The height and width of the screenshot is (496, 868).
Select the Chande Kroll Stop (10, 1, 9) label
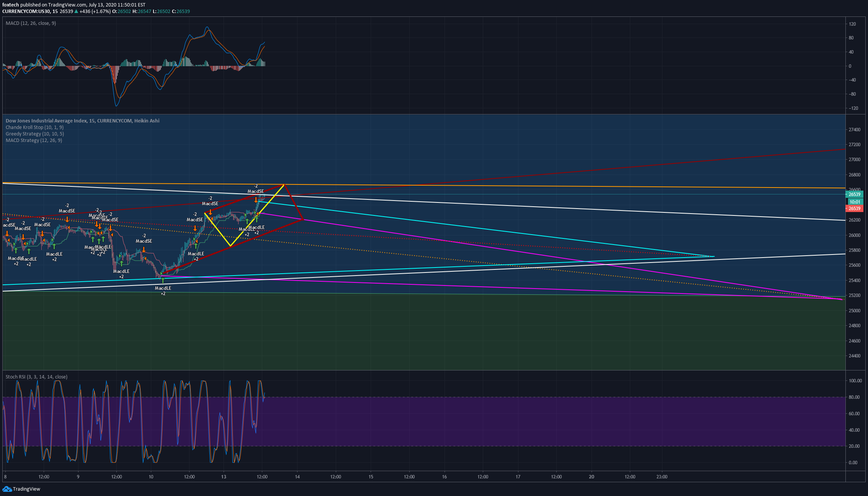pyautogui.click(x=34, y=127)
